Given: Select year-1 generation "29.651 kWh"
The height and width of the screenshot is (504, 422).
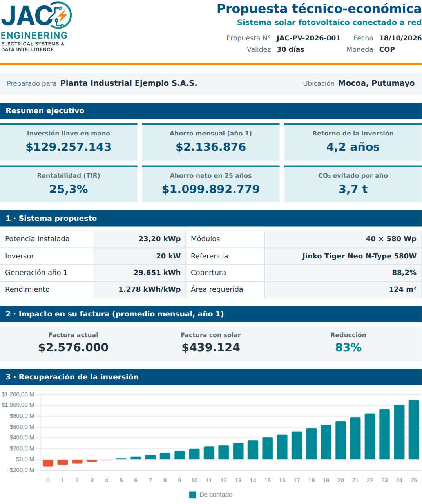Looking at the screenshot, I should point(140,273).
